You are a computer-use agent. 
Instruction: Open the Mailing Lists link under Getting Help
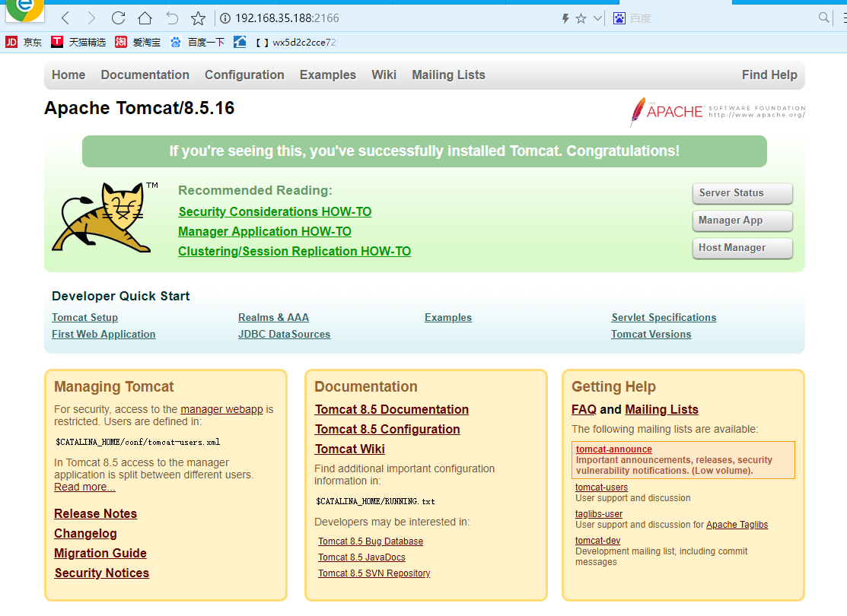tap(662, 409)
